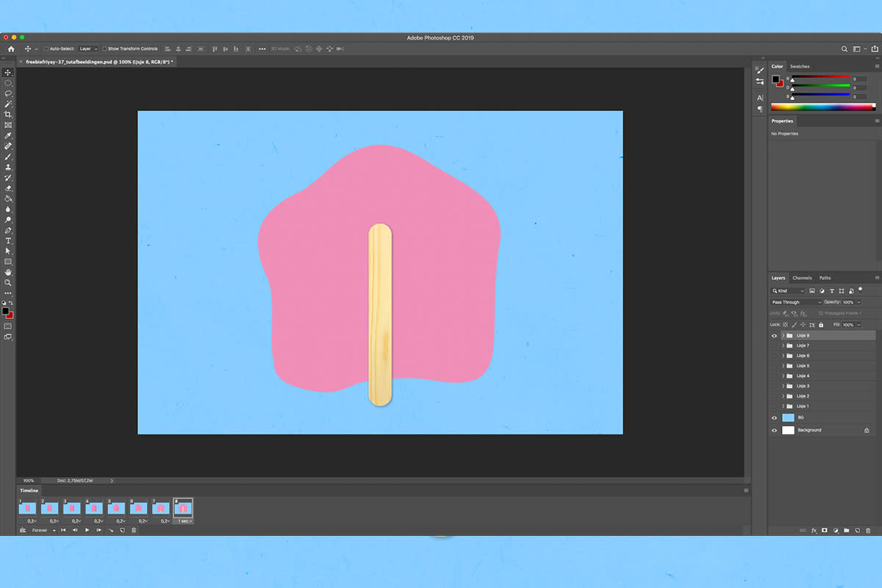882x588 pixels.
Task: Play the animation
Action: pyautogui.click(x=87, y=530)
